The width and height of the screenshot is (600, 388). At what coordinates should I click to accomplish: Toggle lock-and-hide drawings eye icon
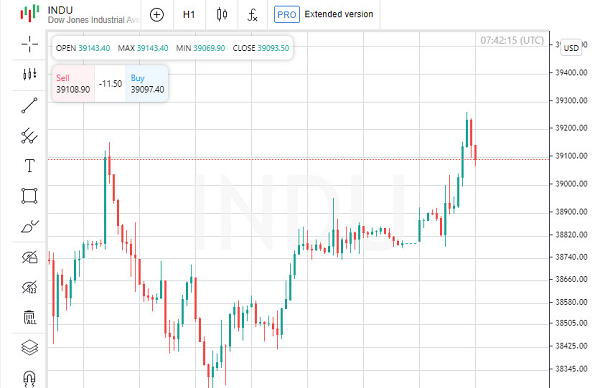[x=29, y=257]
